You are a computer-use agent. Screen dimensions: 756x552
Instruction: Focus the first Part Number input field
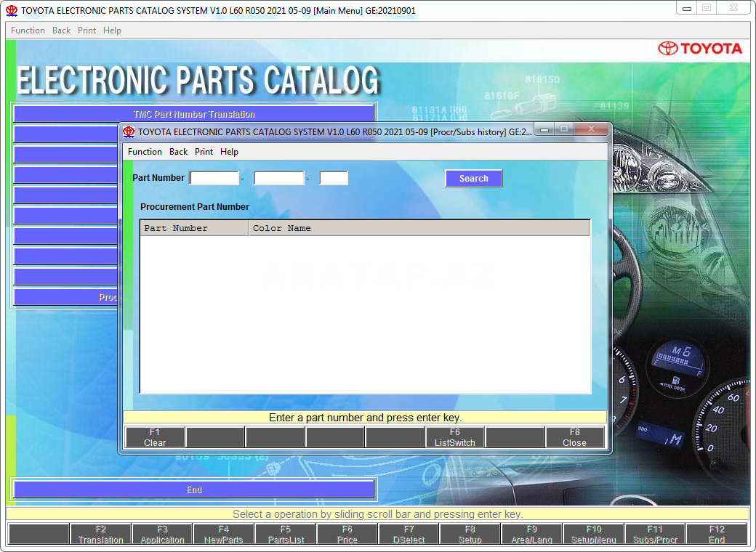214,178
